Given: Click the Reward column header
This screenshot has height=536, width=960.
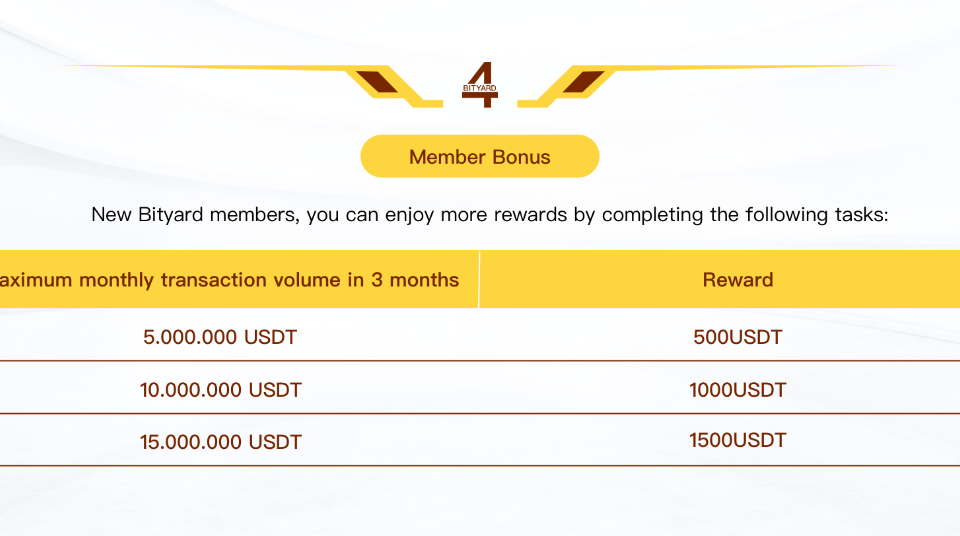Looking at the screenshot, I should coord(738,280).
